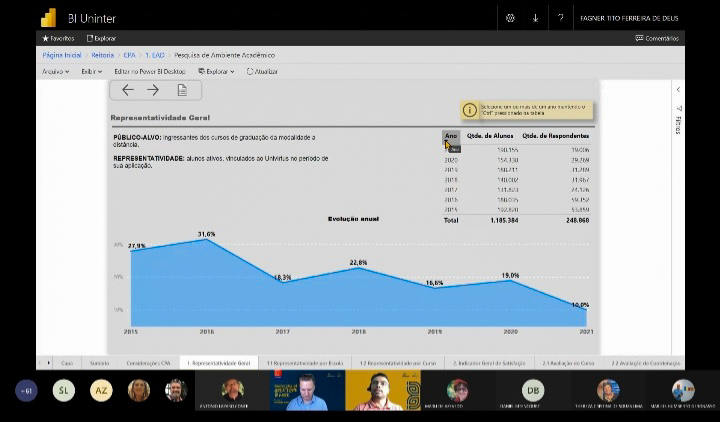Screen dimensions: 720x422
Task: Open the document page icon next to arrows
Action: (x=182, y=90)
